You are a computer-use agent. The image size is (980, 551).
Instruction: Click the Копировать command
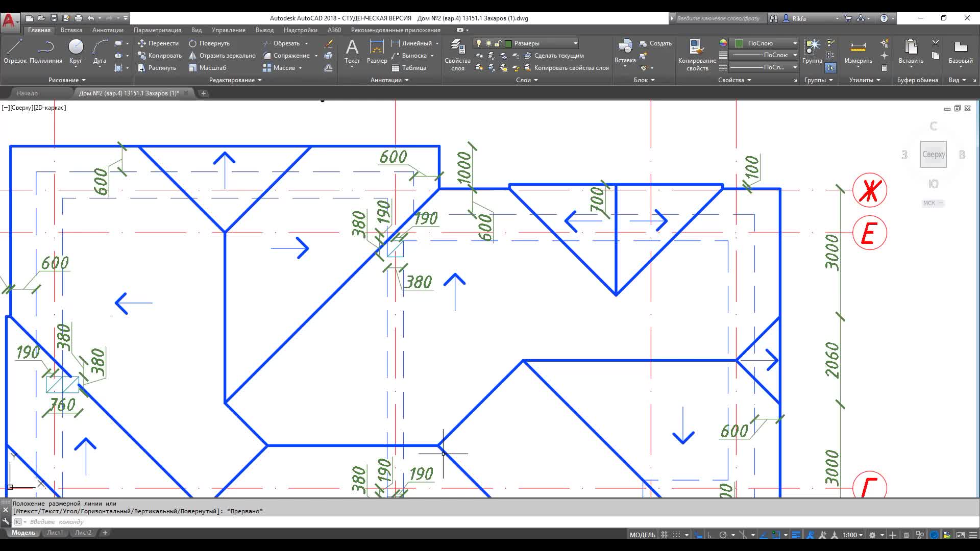tap(160, 56)
